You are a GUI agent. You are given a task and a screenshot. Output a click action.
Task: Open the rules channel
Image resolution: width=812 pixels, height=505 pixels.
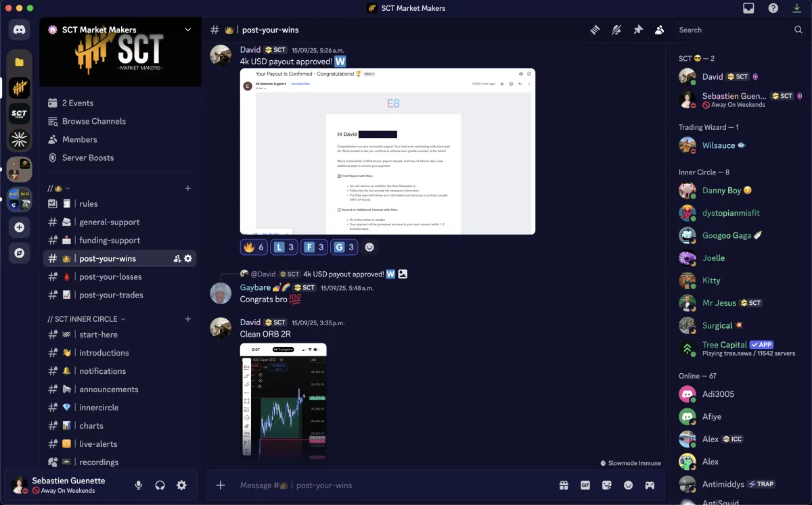(120, 203)
